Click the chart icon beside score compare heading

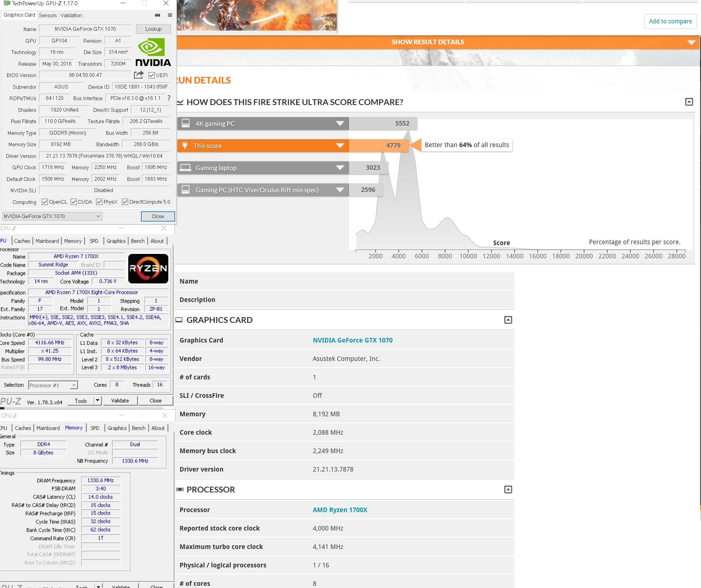click(x=180, y=102)
